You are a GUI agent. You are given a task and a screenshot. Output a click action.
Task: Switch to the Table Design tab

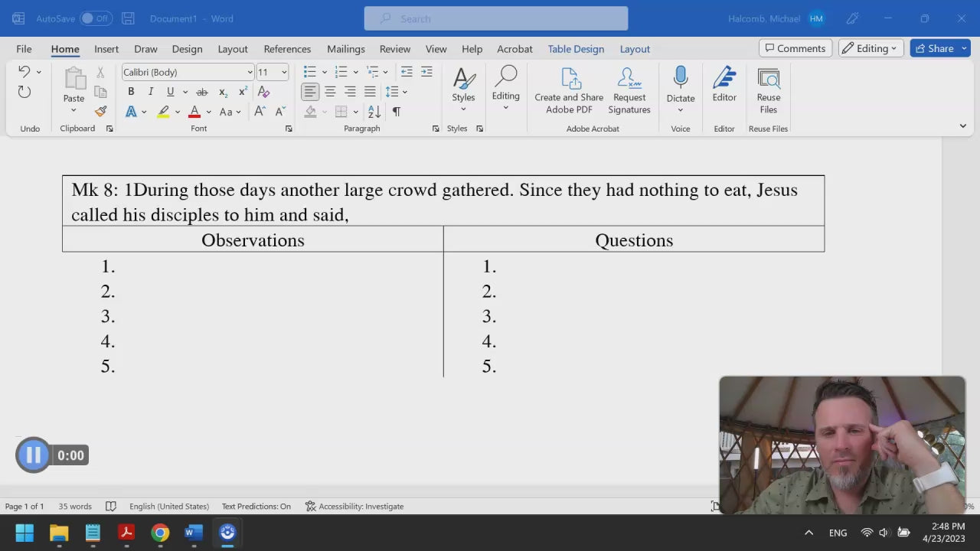576,49
